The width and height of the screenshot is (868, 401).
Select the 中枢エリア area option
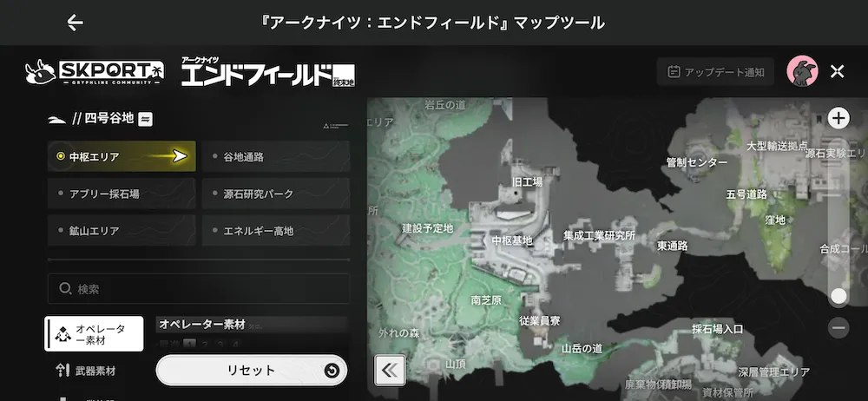coord(122,157)
